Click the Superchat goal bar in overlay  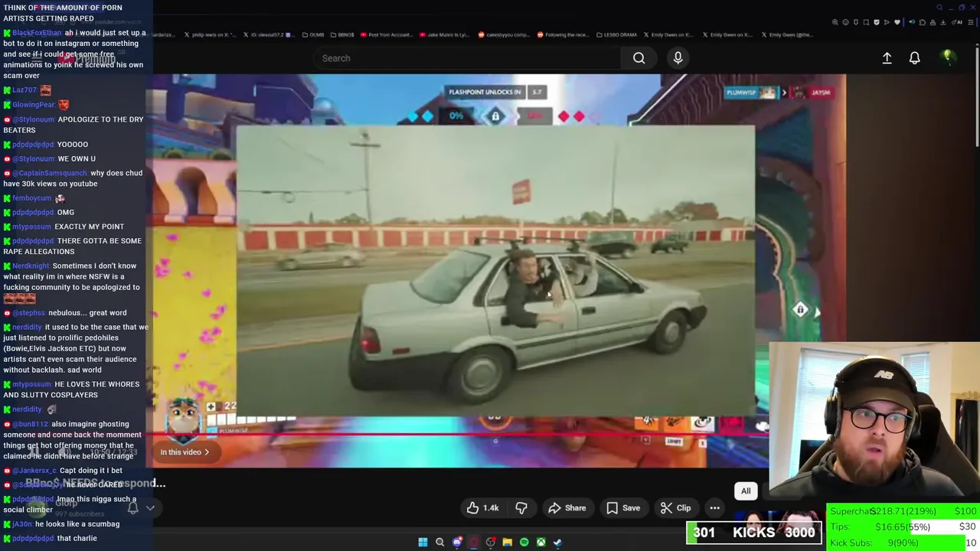point(903,511)
